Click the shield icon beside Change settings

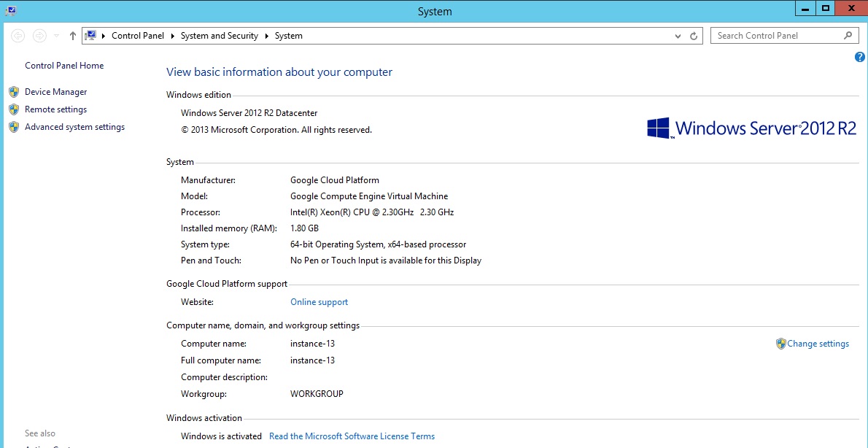click(781, 344)
